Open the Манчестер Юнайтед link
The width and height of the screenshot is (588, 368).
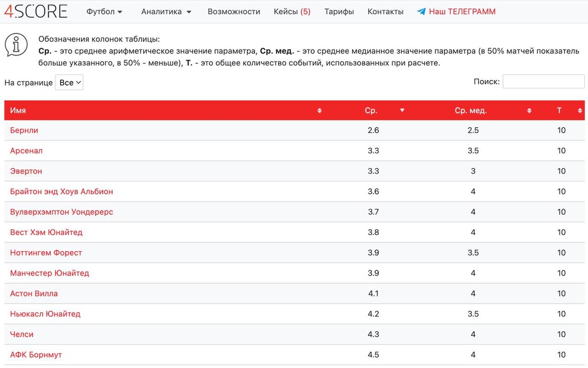click(49, 273)
